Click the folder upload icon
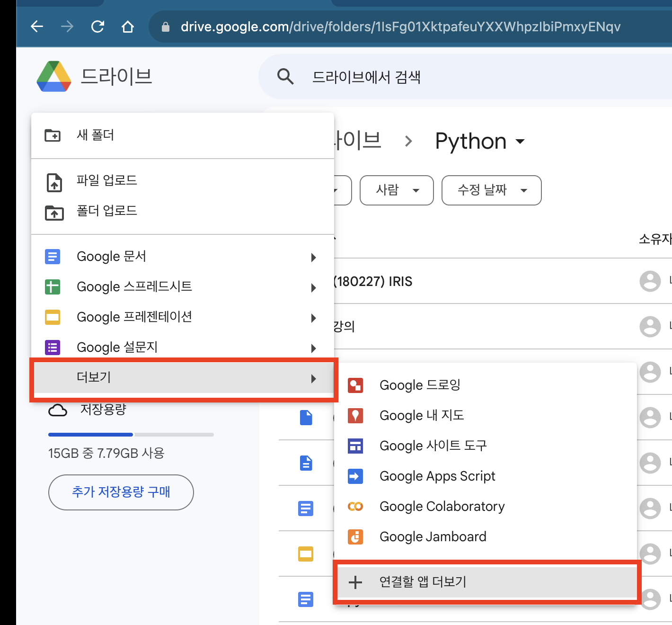 click(x=54, y=213)
